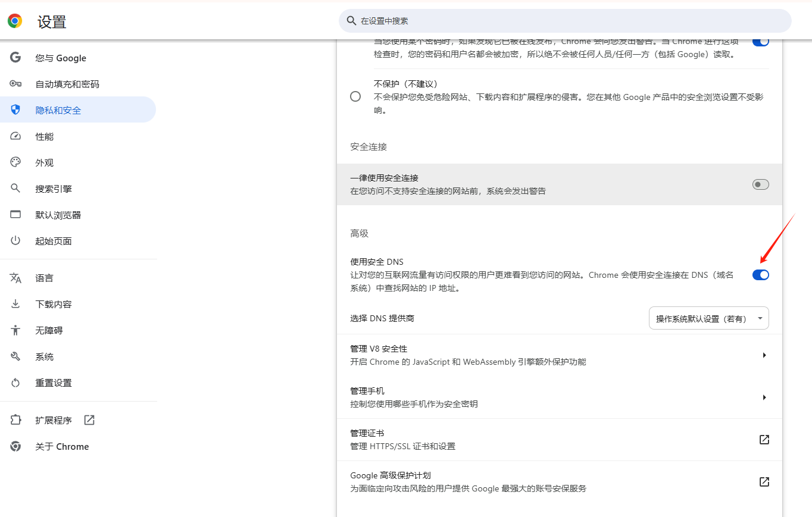Viewport: 812px width, 517px height.
Task: Click the translate icon for 语言
Action: (15, 278)
